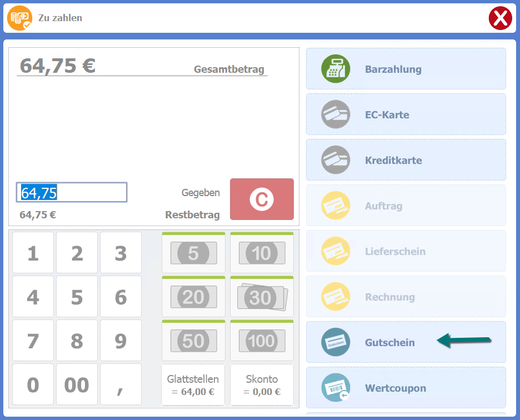Enter the comma decimal key
This screenshot has height=420, width=520.
[121, 385]
